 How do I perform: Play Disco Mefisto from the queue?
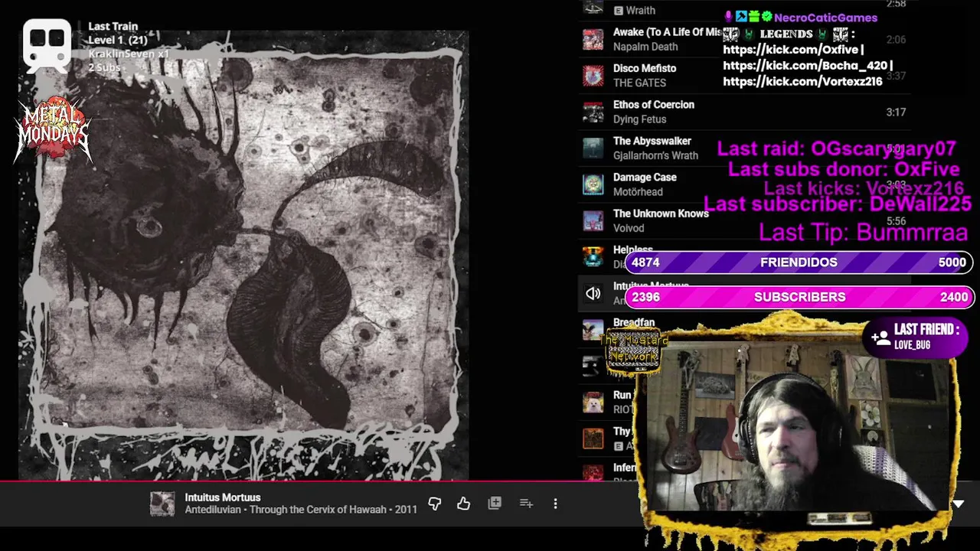pyautogui.click(x=645, y=68)
